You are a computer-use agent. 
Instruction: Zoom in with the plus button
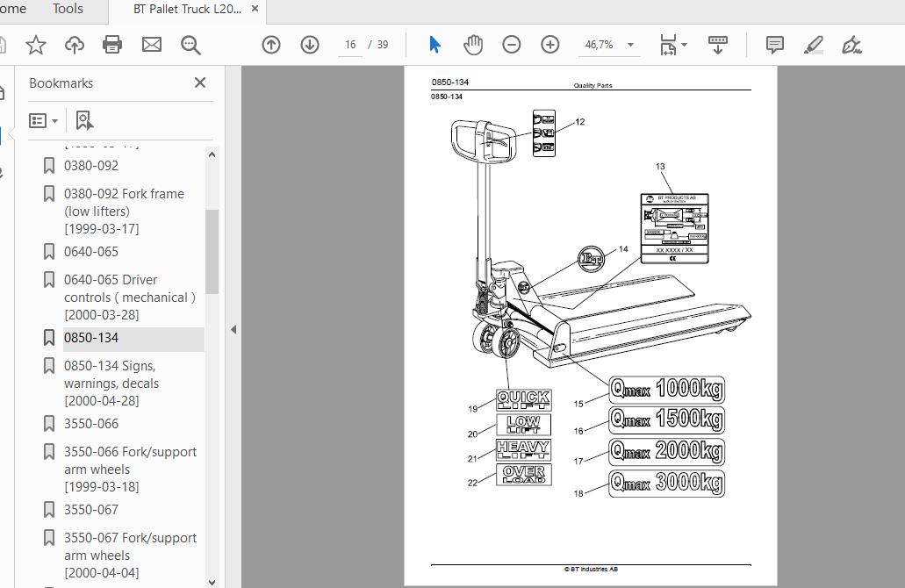coord(550,45)
